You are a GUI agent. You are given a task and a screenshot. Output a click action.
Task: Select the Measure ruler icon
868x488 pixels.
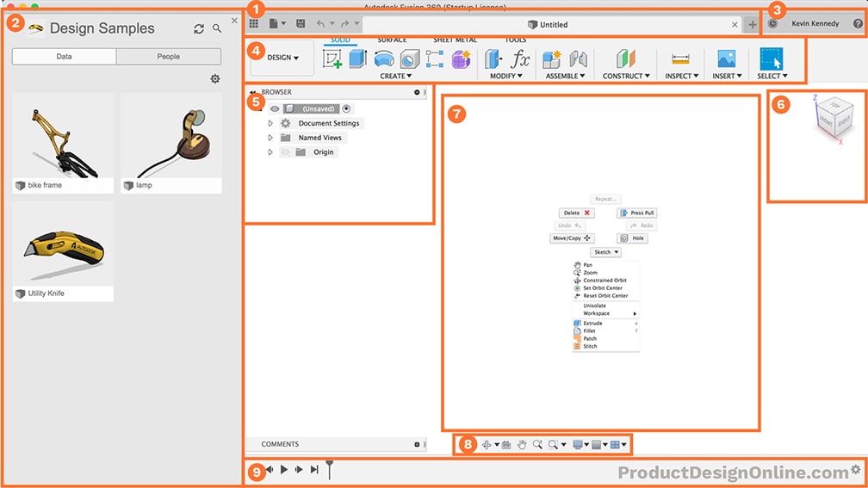[x=680, y=59]
